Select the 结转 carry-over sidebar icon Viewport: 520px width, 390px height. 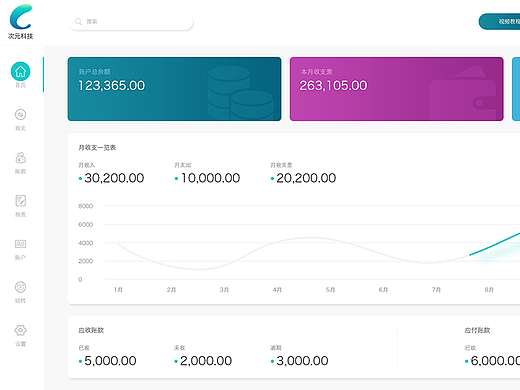pos(20,287)
